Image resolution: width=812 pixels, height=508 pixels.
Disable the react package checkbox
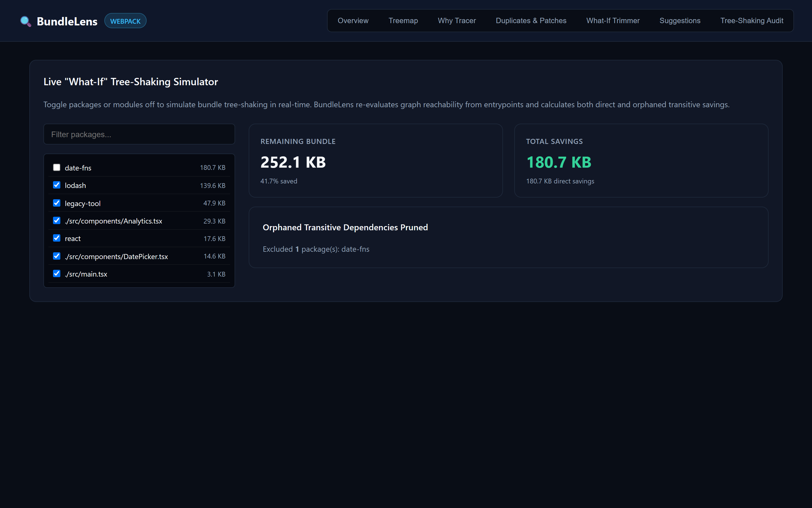(56, 238)
